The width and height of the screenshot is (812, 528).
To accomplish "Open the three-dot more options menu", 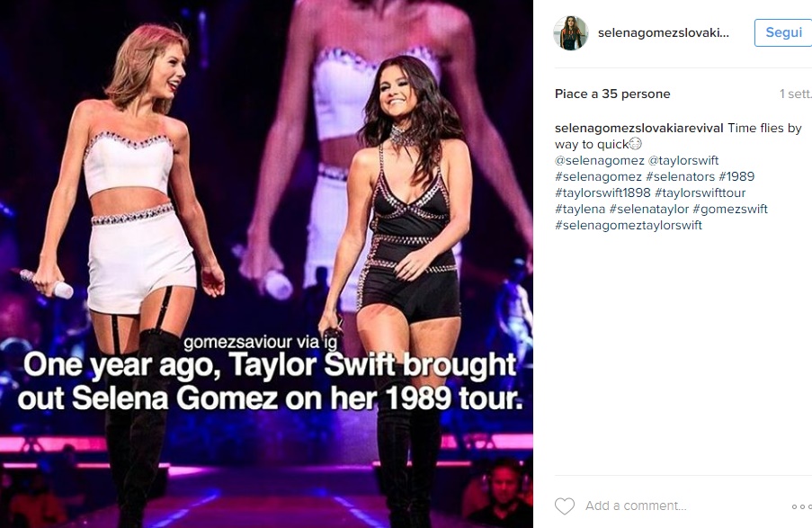I will coord(801,506).
